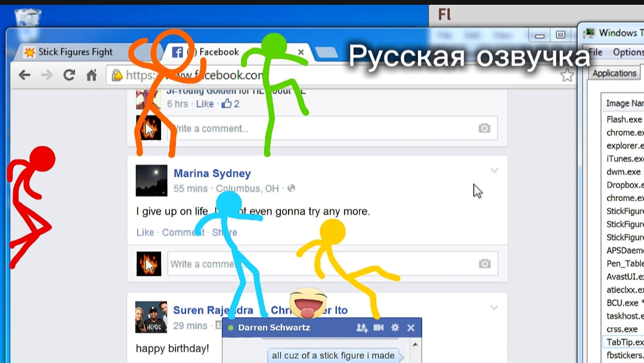Select taskhost.exe process row
Viewport: 644px width, 363px height.
[x=624, y=316]
